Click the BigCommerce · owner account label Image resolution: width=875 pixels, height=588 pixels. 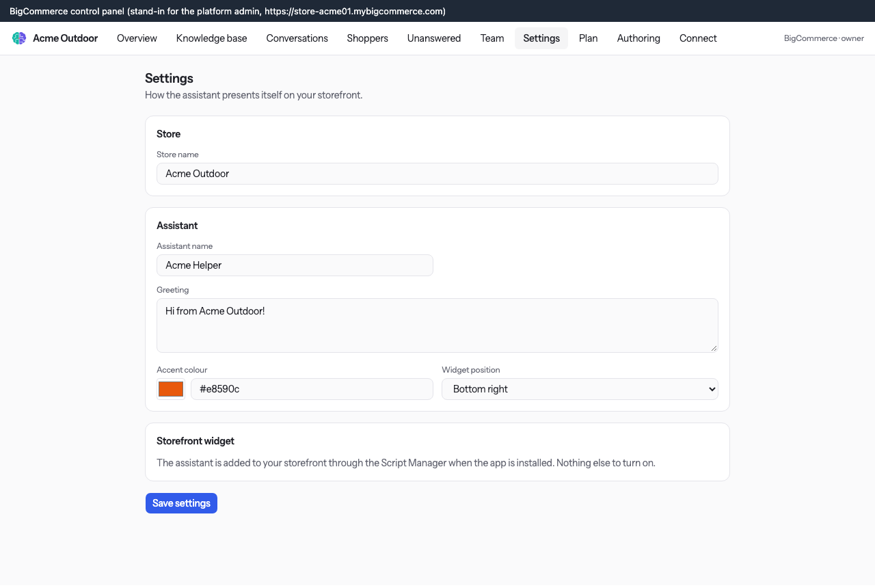coord(824,38)
